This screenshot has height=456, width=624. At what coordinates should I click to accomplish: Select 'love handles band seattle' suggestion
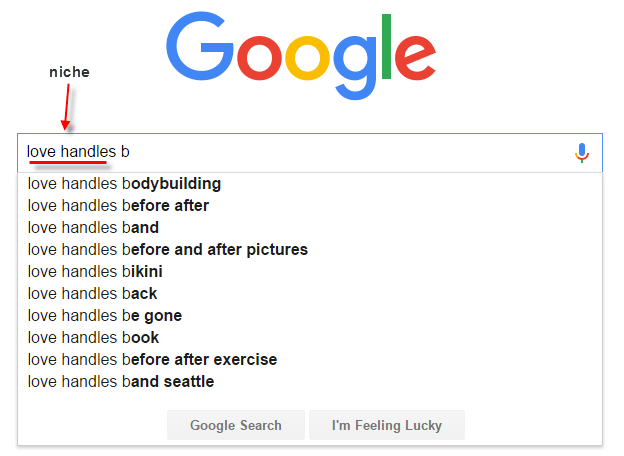[x=120, y=382]
